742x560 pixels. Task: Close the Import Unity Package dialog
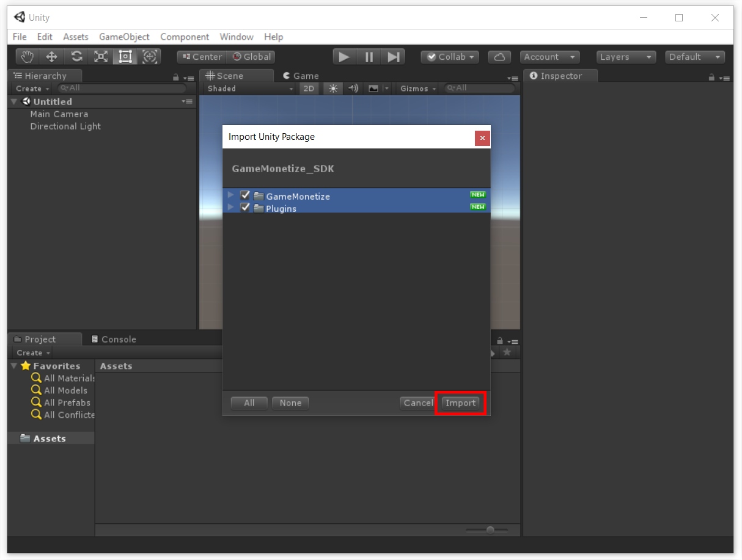(482, 138)
